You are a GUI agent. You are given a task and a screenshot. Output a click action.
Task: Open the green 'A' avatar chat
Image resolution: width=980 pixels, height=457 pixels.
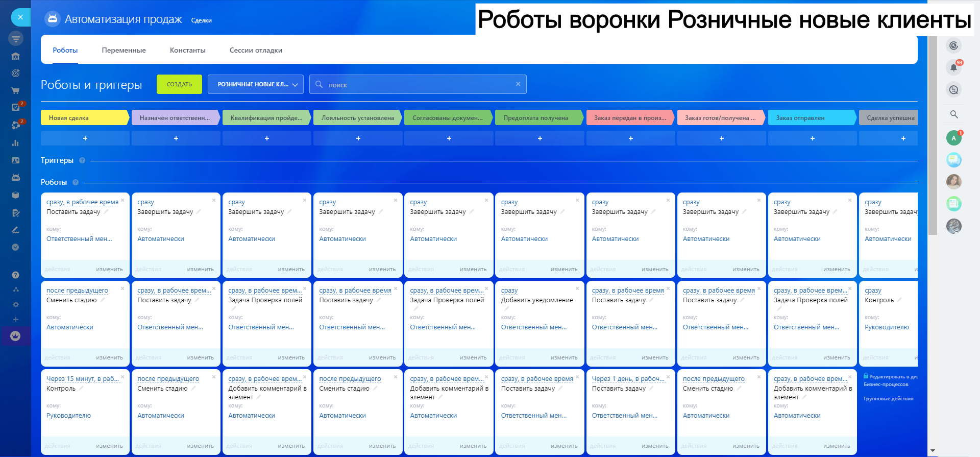pyautogui.click(x=953, y=138)
